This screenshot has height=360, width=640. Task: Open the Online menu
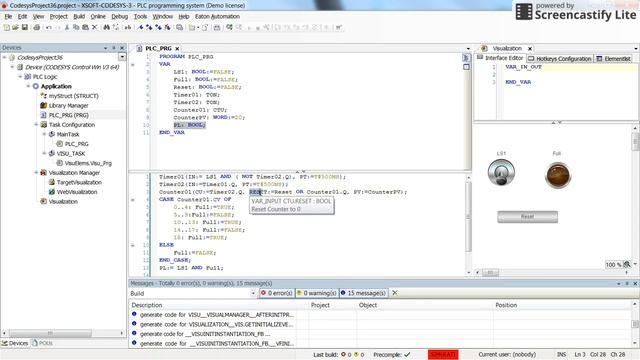(98, 16)
